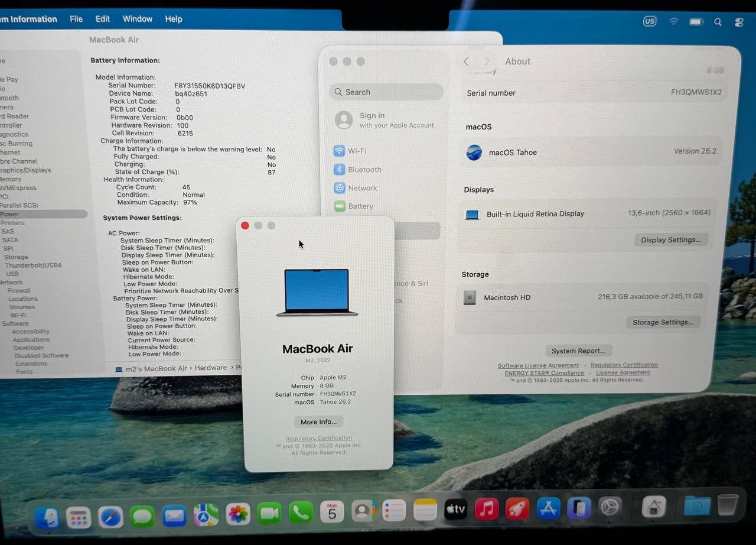This screenshot has width=756, height=545.
Task: Click the Storage Settings... button
Action: (663, 322)
